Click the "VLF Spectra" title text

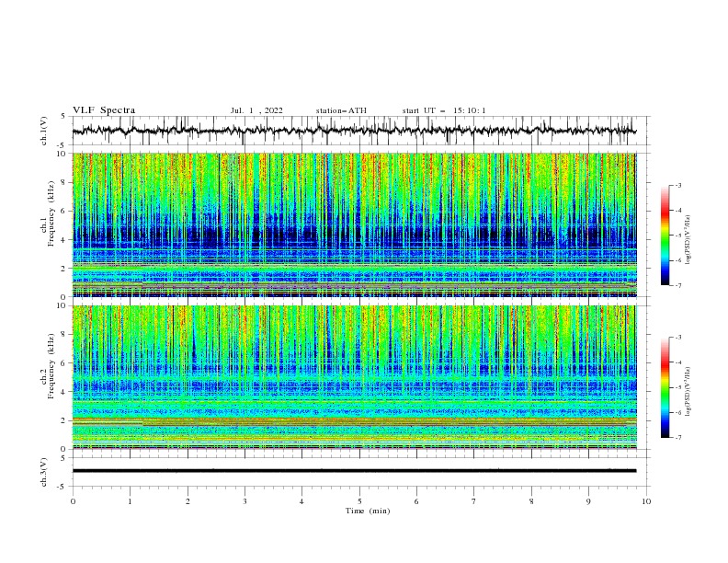click(104, 110)
